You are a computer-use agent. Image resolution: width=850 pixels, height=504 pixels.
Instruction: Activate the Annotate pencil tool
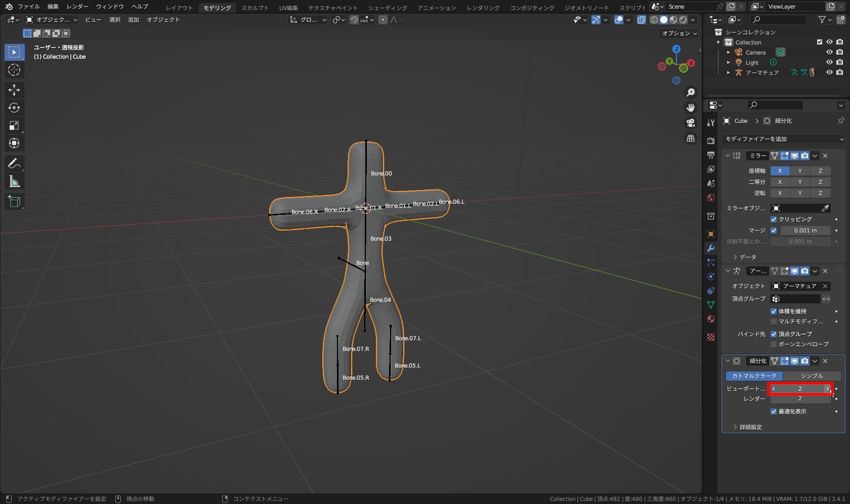click(14, 163)
